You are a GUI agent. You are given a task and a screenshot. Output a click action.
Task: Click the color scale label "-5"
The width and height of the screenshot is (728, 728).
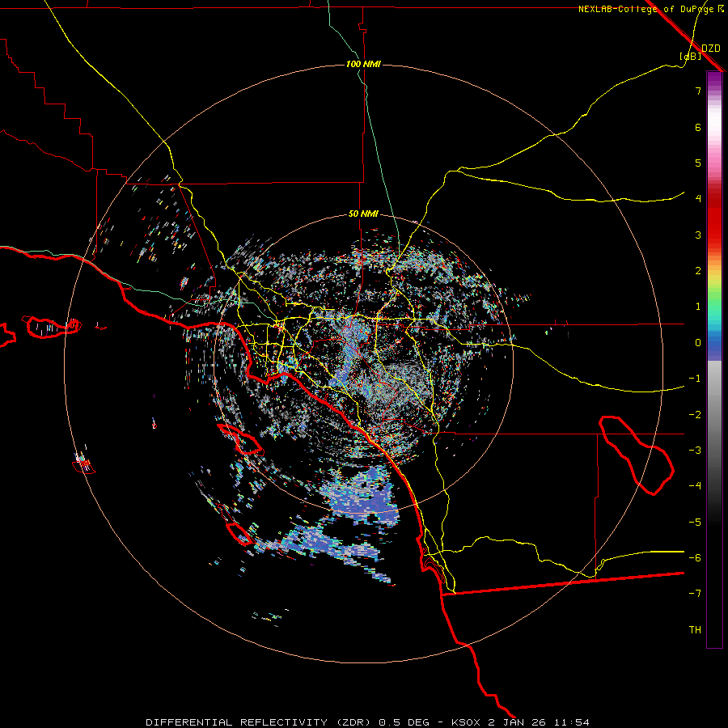(x=695, y=523)
